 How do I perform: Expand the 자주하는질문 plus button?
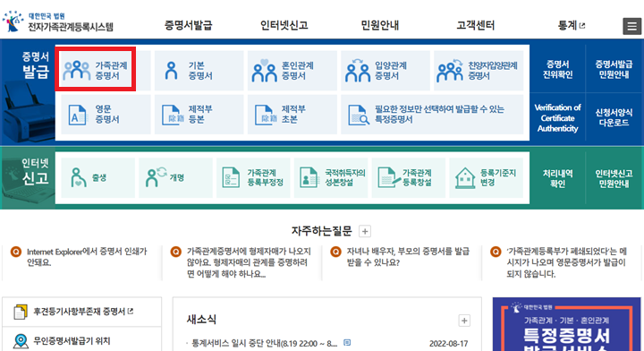365,231
